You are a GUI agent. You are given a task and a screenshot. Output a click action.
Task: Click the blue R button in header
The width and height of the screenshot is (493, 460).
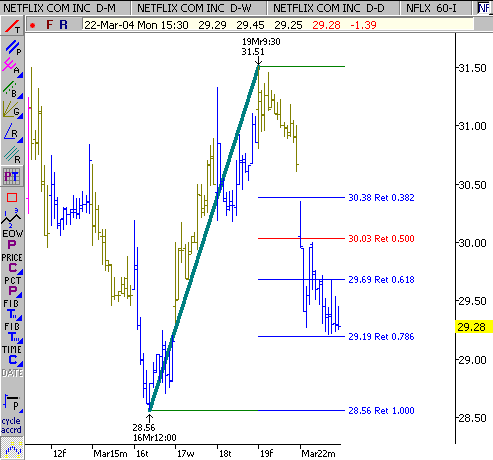tap(63, 25)
